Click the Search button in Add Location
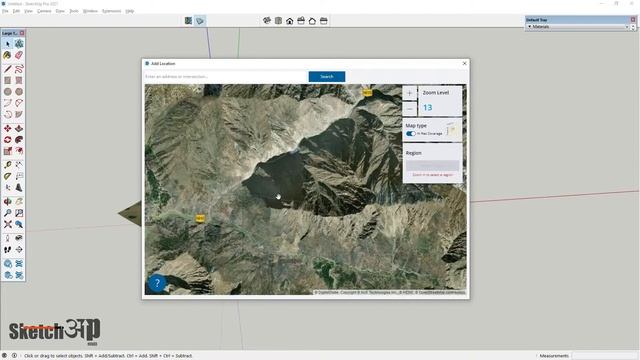640x360 pixels. (327, 76)
